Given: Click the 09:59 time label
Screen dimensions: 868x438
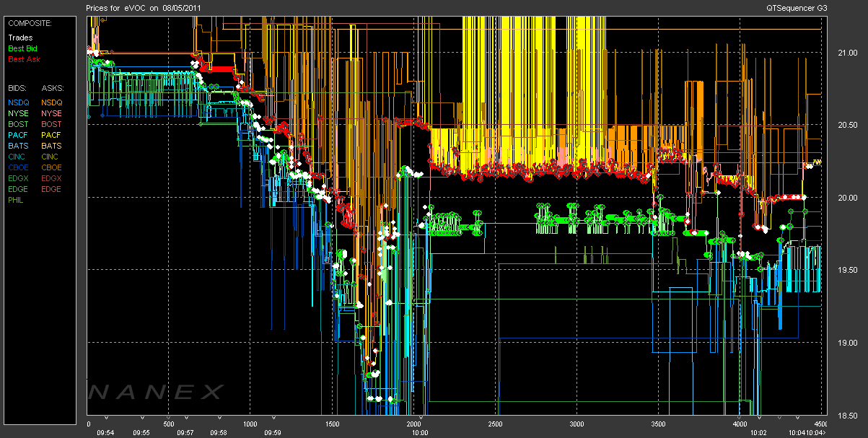Looking at the screenshot, I should click(272, 433).
